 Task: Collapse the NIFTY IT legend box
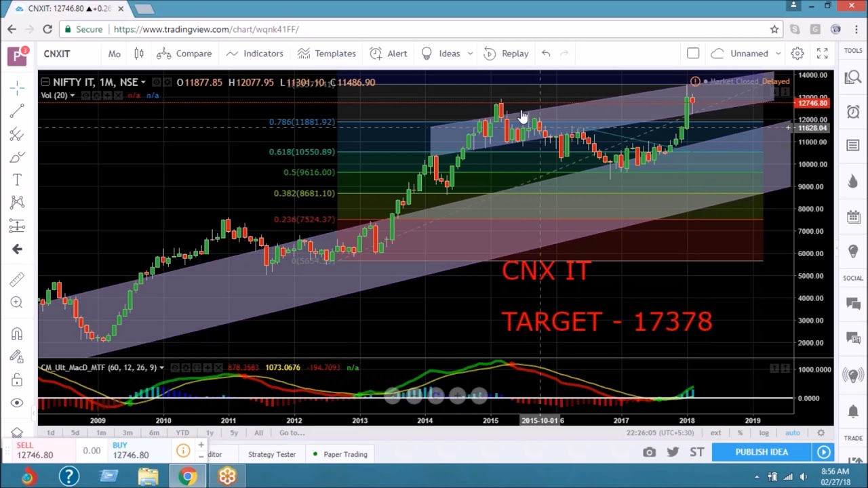click(x=45, y=83)
